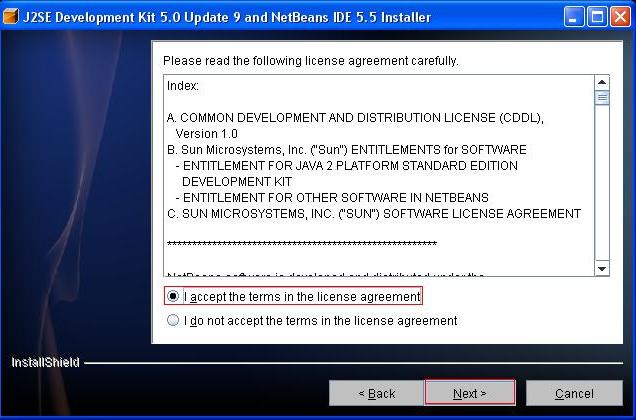636x420 pixels.
Task: Click the Next > button
Action: point(470,393)
